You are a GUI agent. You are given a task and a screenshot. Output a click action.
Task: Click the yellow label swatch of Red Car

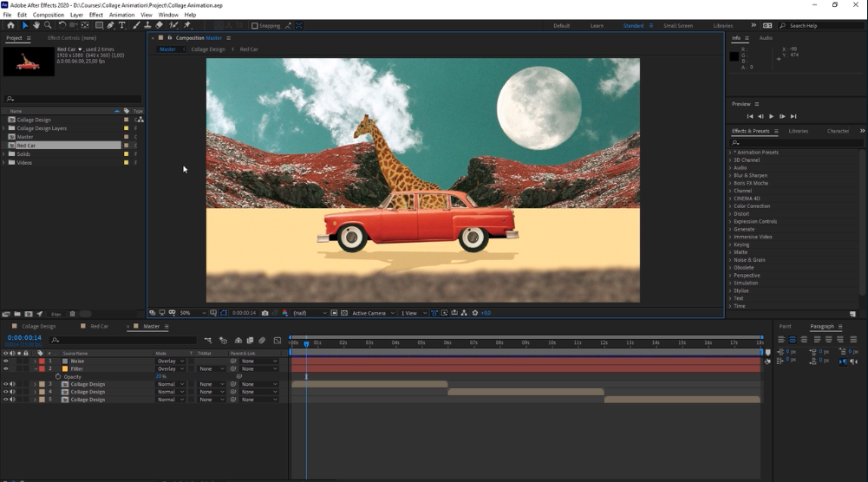pyautogui.click(x=127, y=146)
